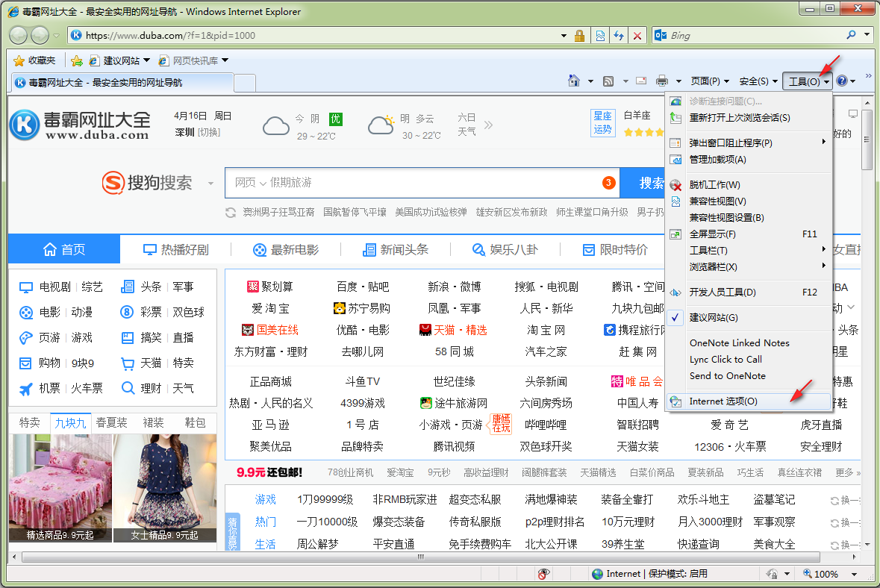This screenshot has width=880, height=588.
Task: Click the 星座运势 horoscope button
Action: [x=603, y=123]
